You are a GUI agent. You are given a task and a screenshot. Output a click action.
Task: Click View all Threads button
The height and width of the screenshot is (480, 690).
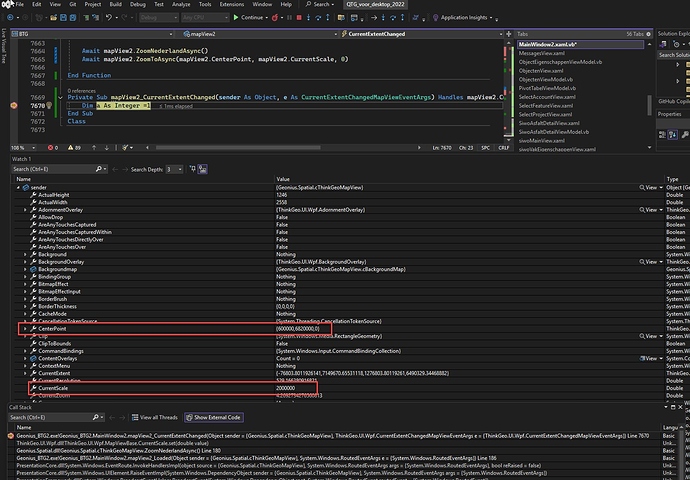coord(154,417)
